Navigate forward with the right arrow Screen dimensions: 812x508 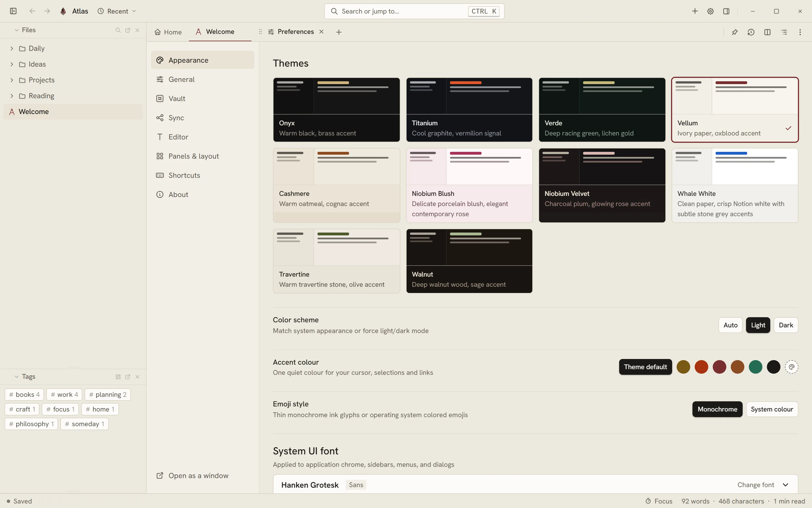click(x=47, y=11)
